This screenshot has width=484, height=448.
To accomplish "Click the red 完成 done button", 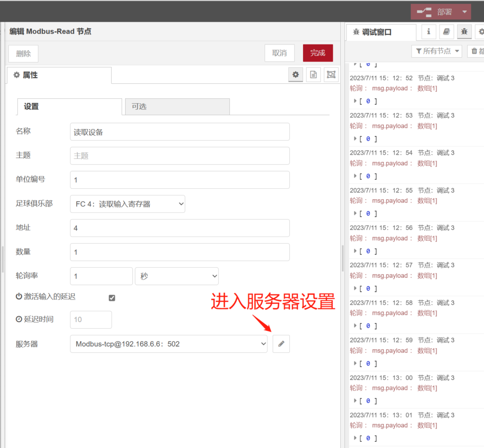I will pos(318,53).
